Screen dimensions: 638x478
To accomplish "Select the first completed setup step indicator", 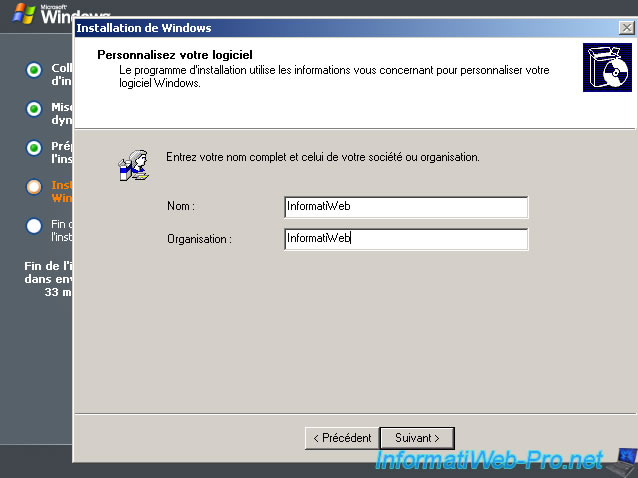I will 34,70.
